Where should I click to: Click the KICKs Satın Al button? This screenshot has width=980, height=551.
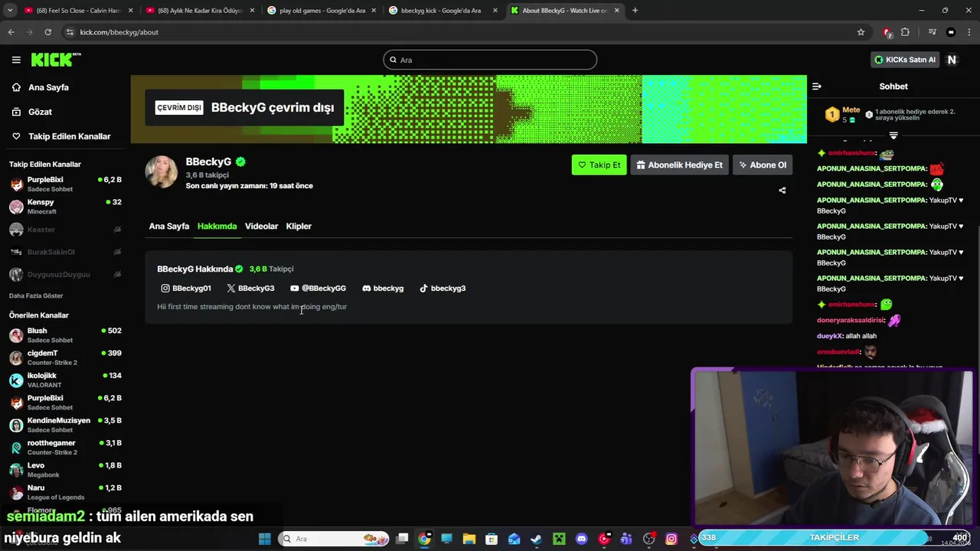tap(906, 60)
